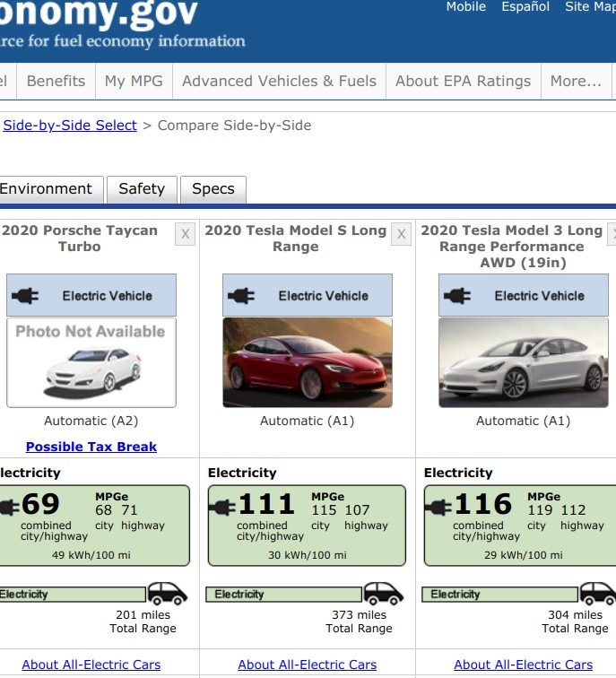Click the Electricity range bar for 373 miles
The width and height of the screenshot is (616, 678).
point(283,594)
